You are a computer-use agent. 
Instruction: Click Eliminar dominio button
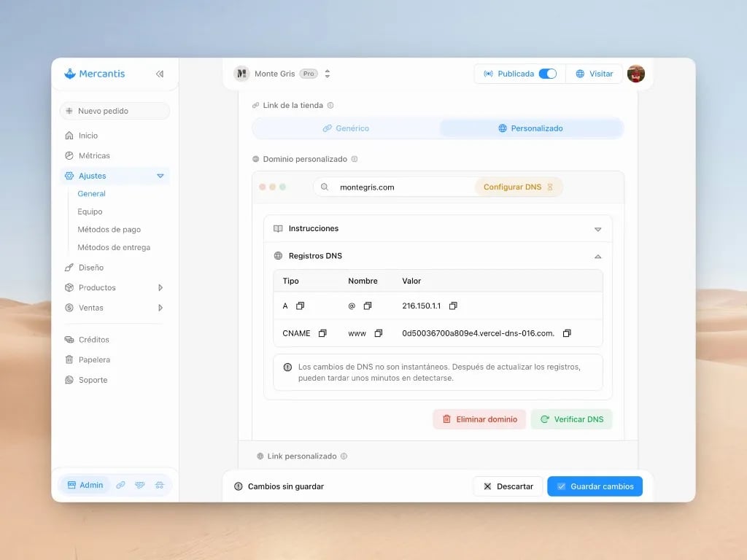pyautogui.click(x=480, y=419)
